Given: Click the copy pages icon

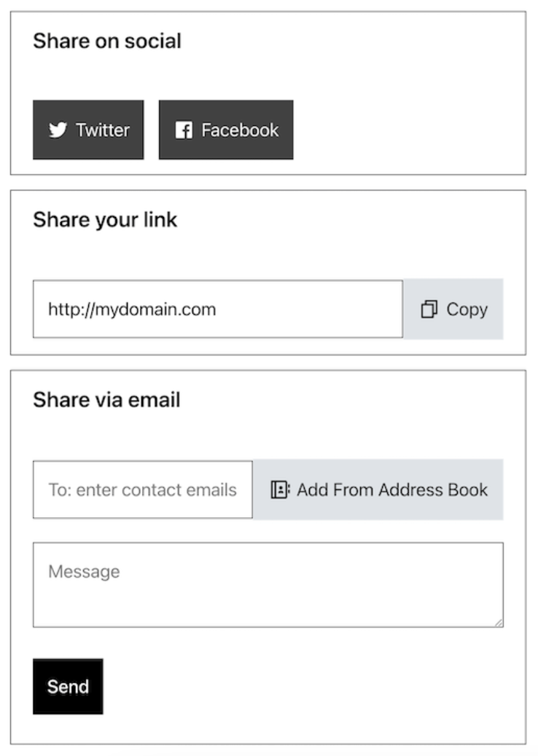Looking at the screenshot, I should coord(429,310).
